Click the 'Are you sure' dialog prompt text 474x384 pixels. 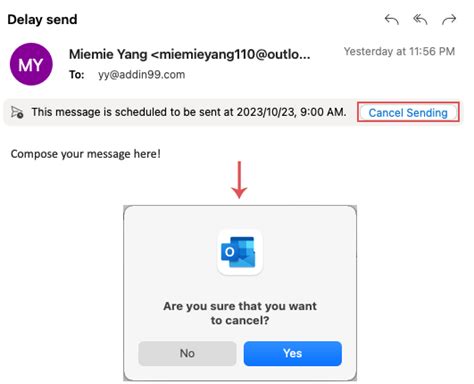[240, 313]
